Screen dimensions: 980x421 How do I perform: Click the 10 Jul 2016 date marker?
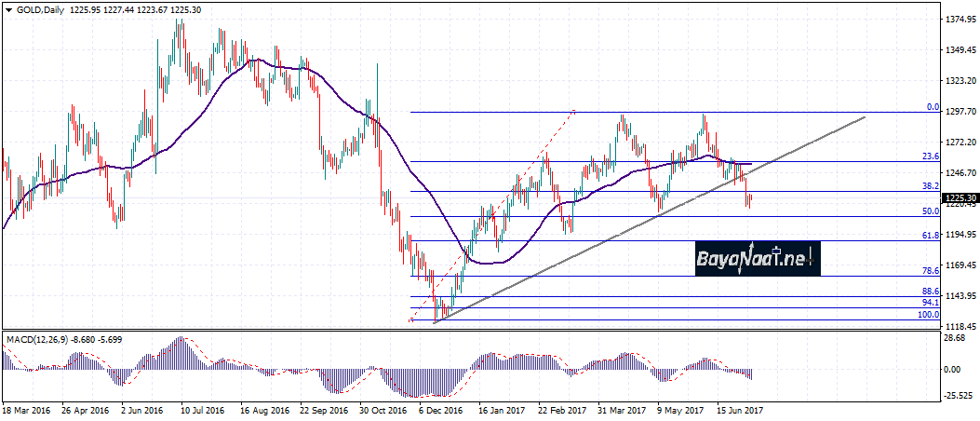coord(201,410)
